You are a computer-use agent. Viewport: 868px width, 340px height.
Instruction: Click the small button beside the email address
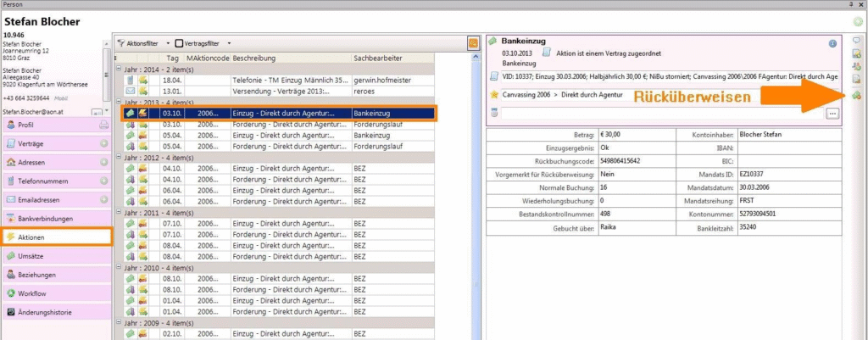pos(96,113)
